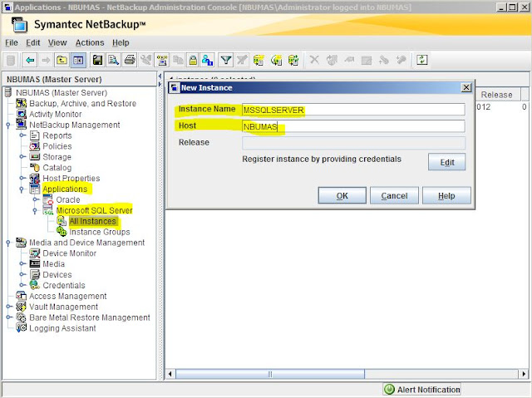Open the Help menu in menu bar
The width and height of the screenshot is (532, 398).
coord(121,42)
